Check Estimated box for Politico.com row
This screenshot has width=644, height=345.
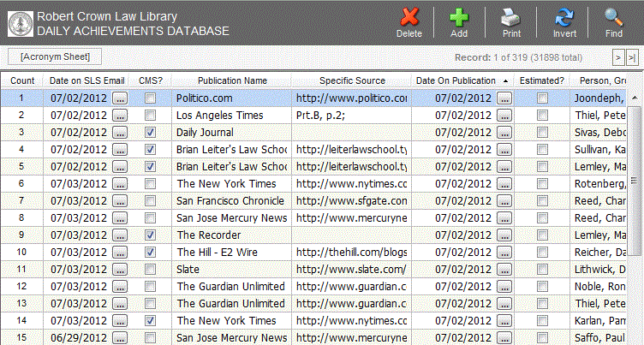[x=543, y=98]
